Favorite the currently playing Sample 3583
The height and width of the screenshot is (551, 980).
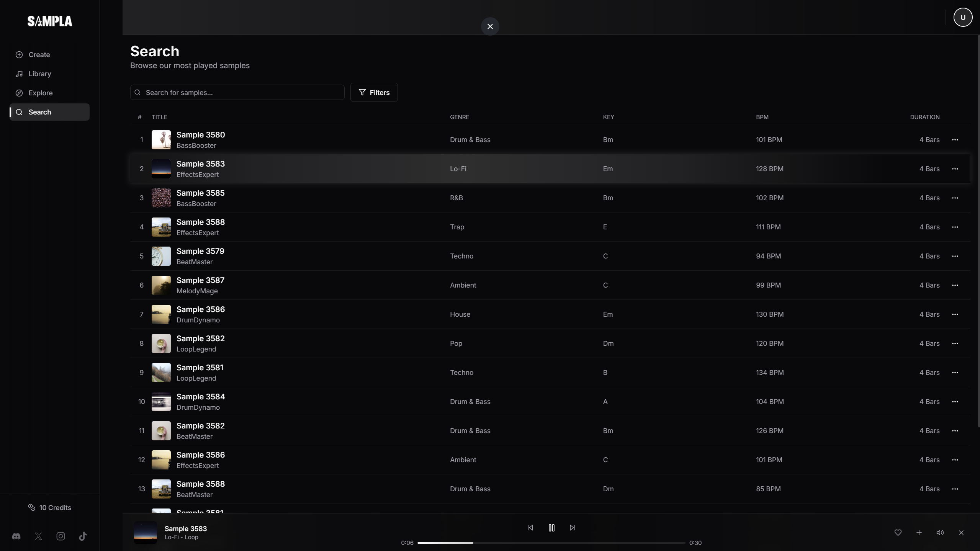click(x=898, y=532)
